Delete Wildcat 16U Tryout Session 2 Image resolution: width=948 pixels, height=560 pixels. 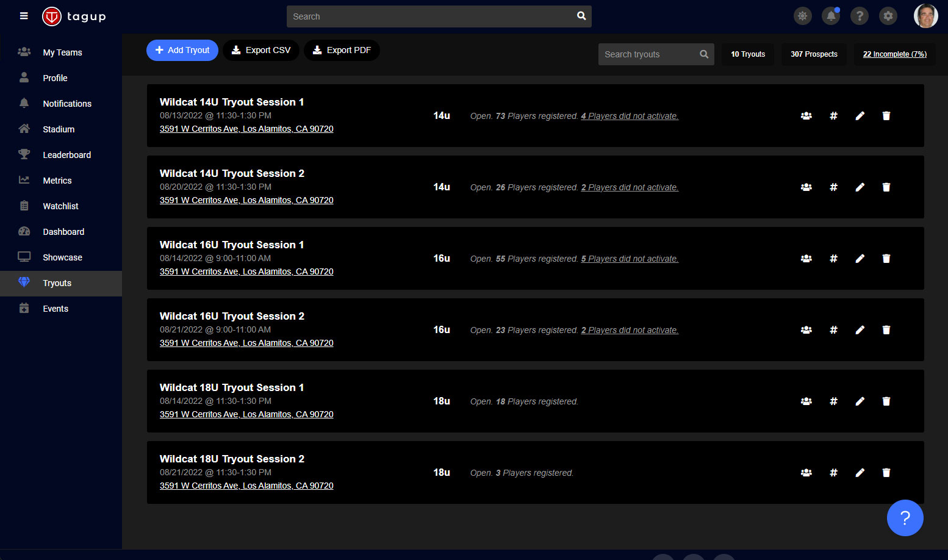pos(886,330)
